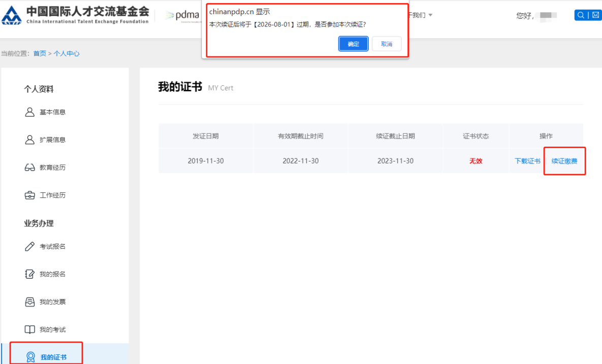Click the mail envelope icon top right
This screenshot has height=364, width=602.
click(594, 15)
